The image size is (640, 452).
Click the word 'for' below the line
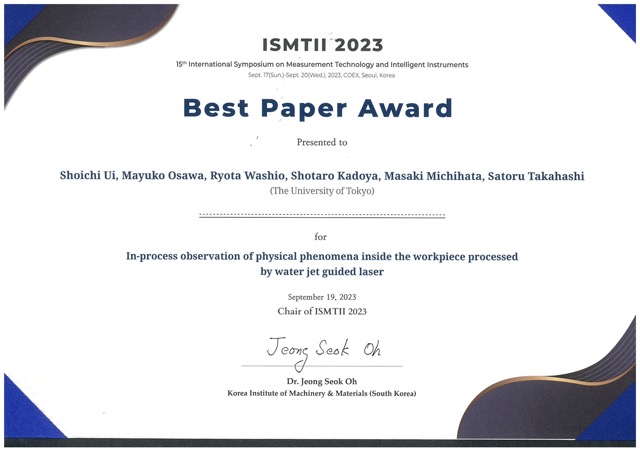320,237
